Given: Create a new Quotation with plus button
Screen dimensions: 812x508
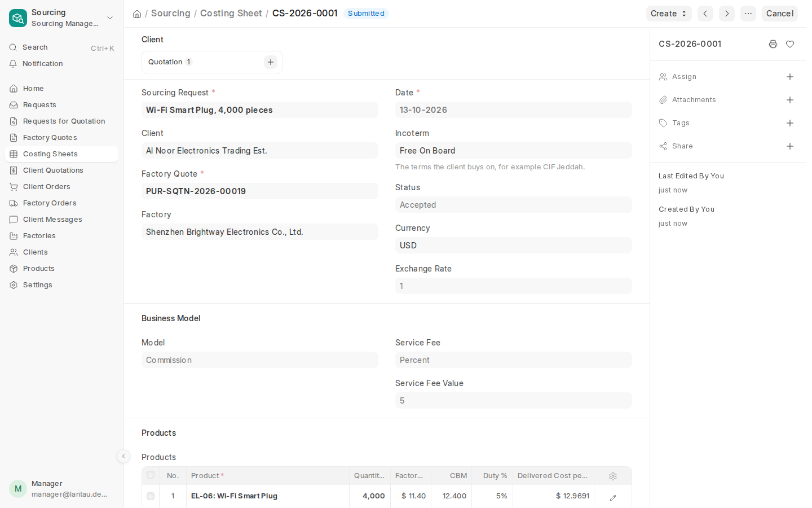Looking at the screenshot, I should pyautogui.click(x=271, y=62).
